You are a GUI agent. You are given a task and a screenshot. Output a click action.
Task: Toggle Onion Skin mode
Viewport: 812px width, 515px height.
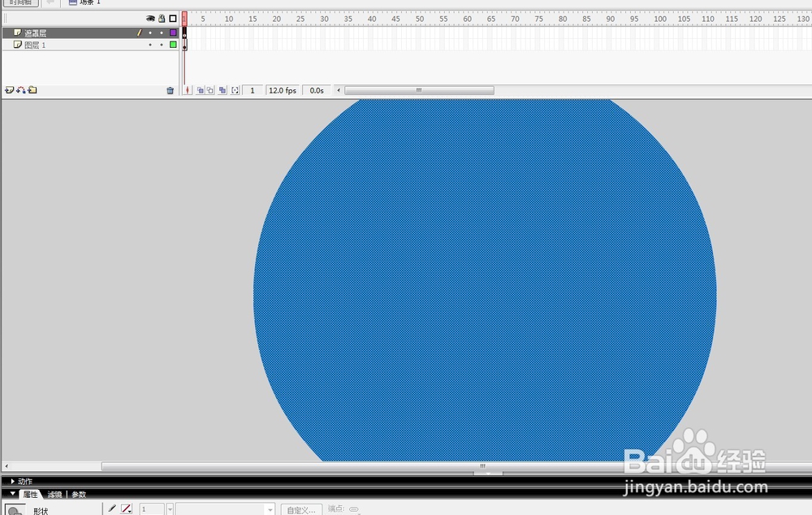[x=200, y=90]
